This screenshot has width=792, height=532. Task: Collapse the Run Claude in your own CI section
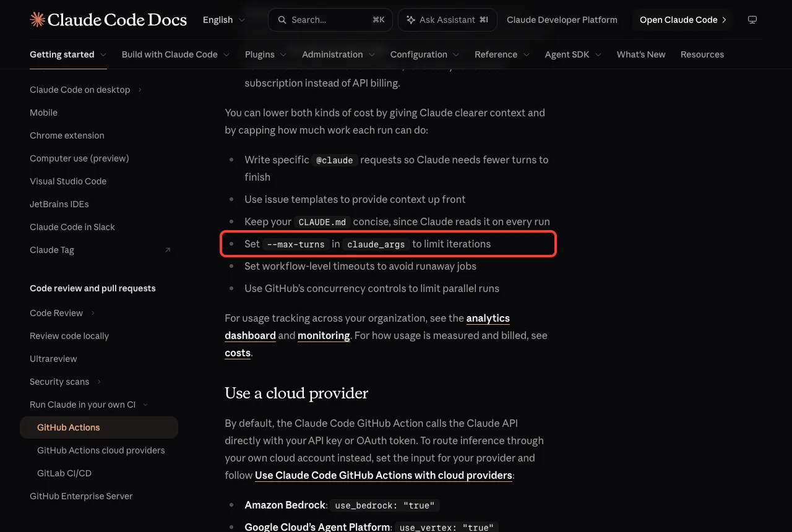(x=145, y=405)
